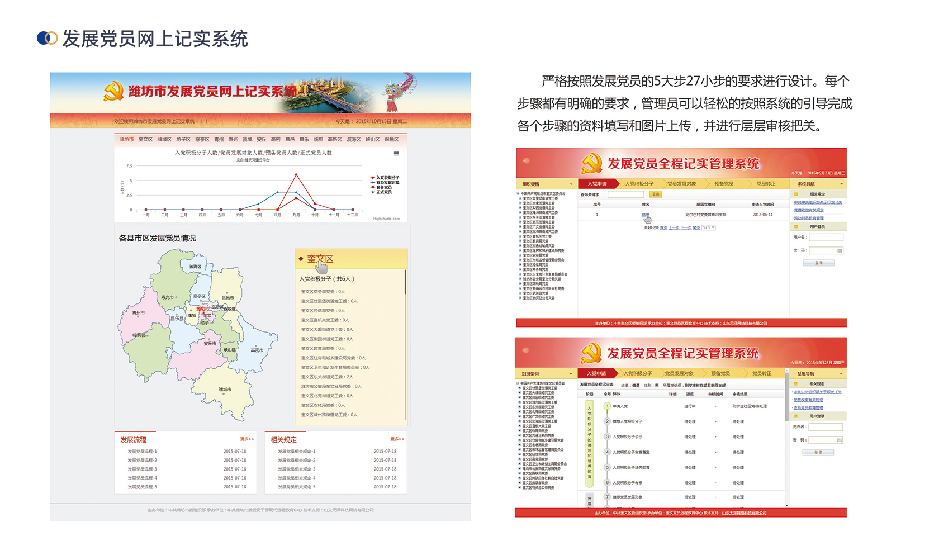Select the 高新区 district tab

(335, 140)
